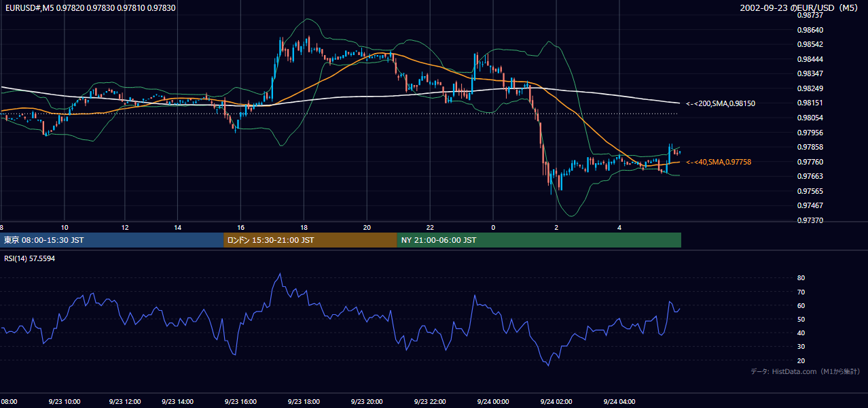Click price axis value 0.98151
Screen dimensions: 868x408
coord(810,103)
